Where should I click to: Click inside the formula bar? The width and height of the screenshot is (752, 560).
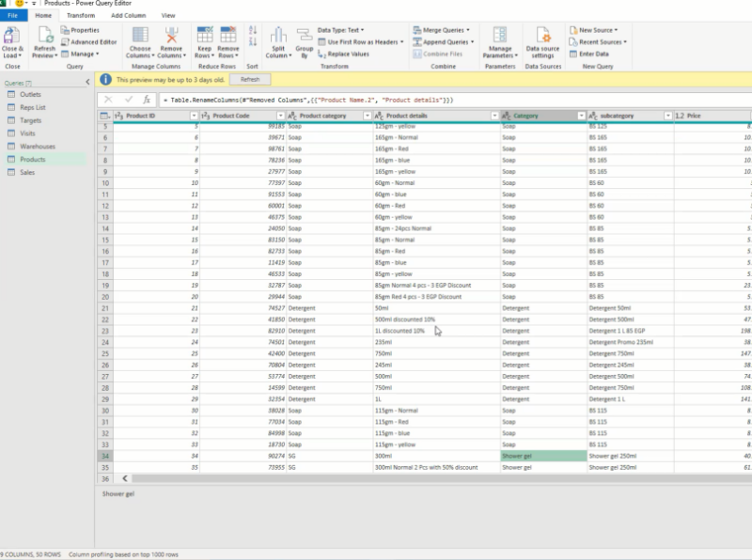point(456,101)
